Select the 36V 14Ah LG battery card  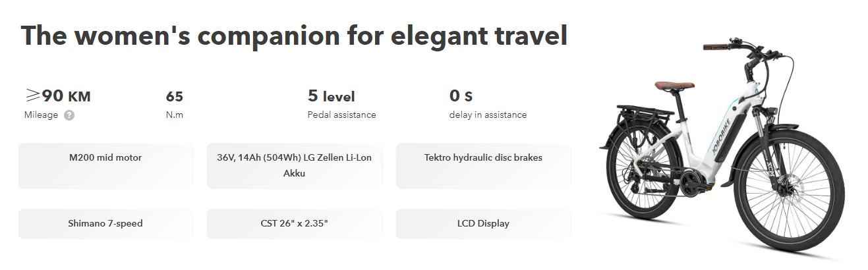click(x=294, y=166)
